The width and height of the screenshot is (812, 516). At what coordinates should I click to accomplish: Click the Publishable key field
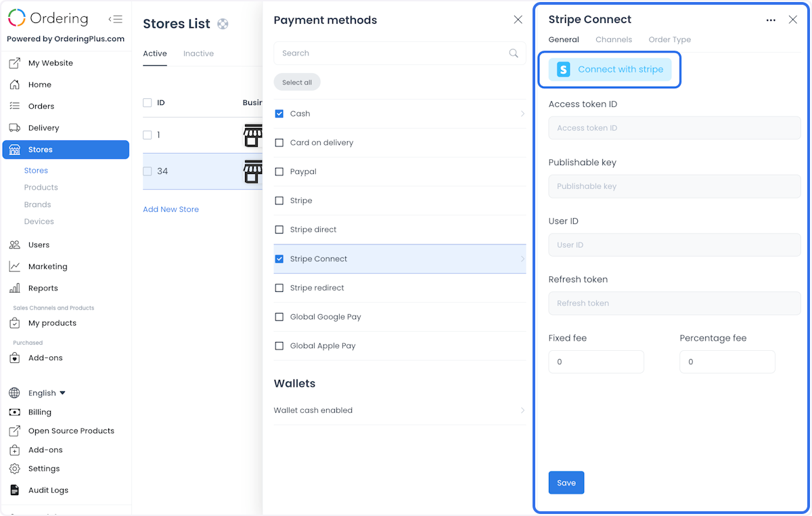click(x=675, y=186)
